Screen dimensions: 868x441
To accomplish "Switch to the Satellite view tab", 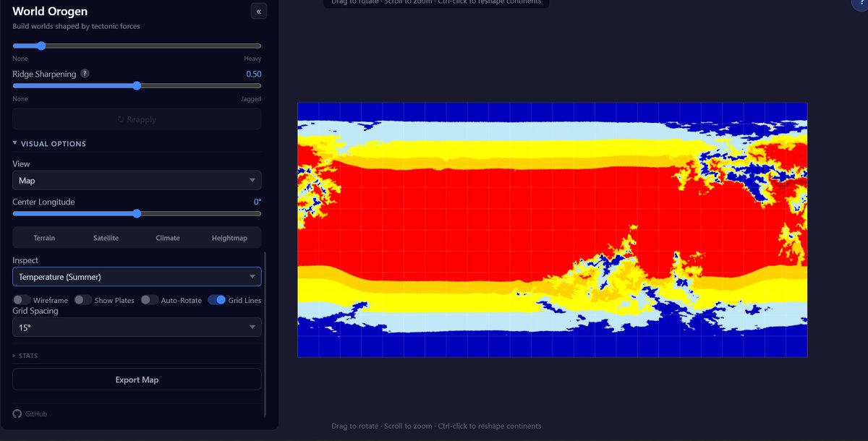I will [106, 238].
